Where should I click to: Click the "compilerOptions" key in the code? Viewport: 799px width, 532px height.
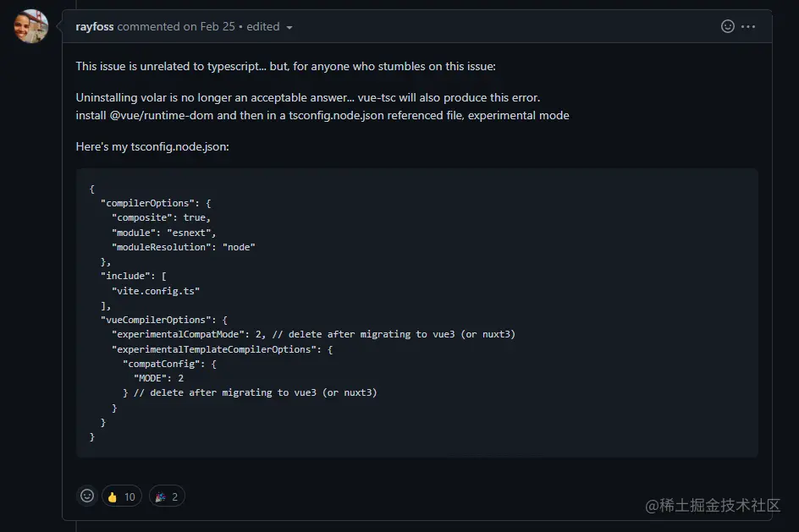pyautogui.click(x=148, y=203)
